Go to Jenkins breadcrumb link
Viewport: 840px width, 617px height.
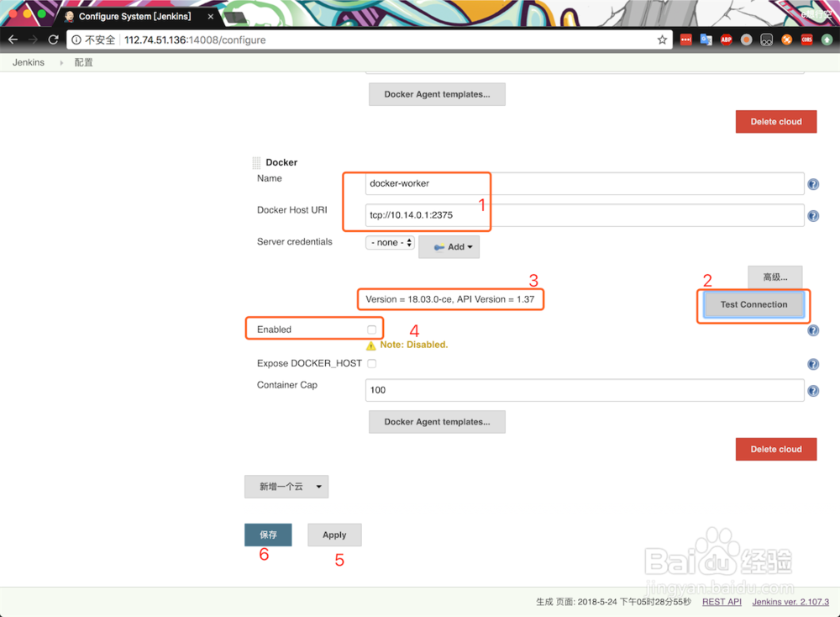pos(29,62)
